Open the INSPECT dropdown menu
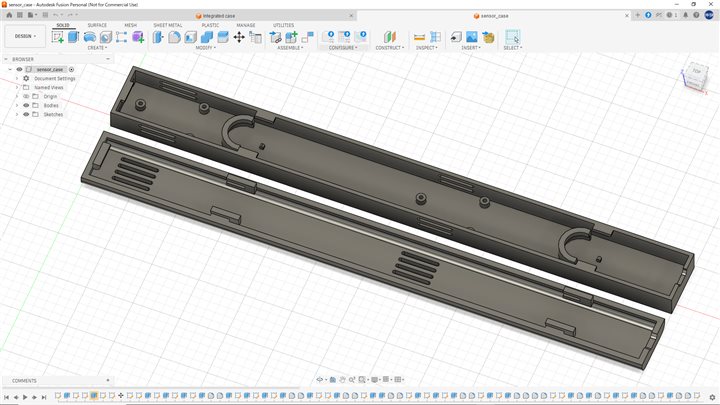 coord(427,48)
